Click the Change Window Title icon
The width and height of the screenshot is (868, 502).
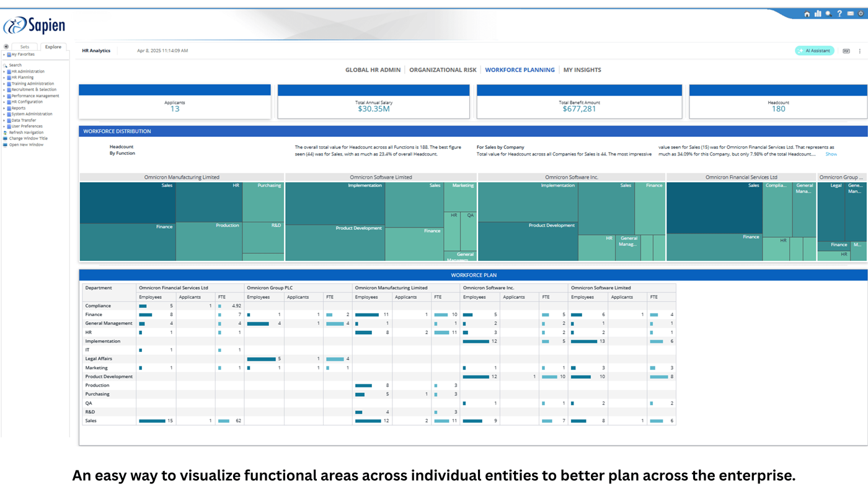[5, 139]
